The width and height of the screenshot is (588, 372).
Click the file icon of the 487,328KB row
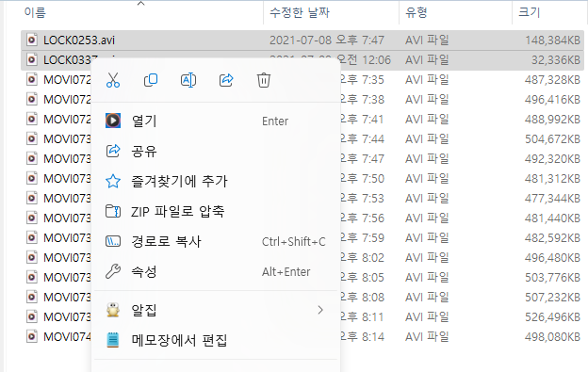[x=32, y=79]
